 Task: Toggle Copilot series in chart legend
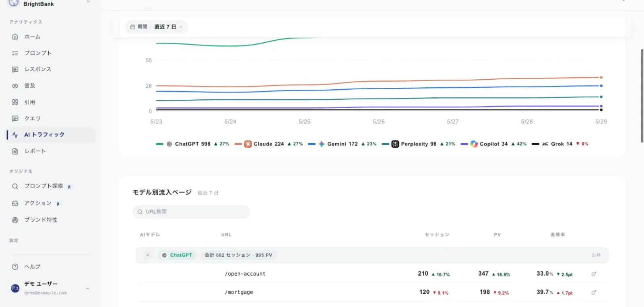493,144
